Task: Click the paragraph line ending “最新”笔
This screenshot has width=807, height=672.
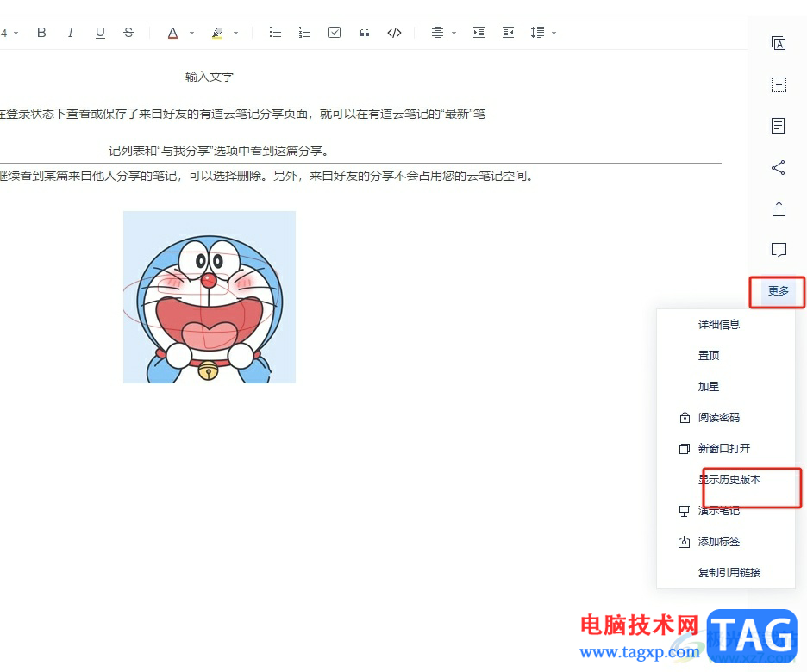Action: point(242,114)
